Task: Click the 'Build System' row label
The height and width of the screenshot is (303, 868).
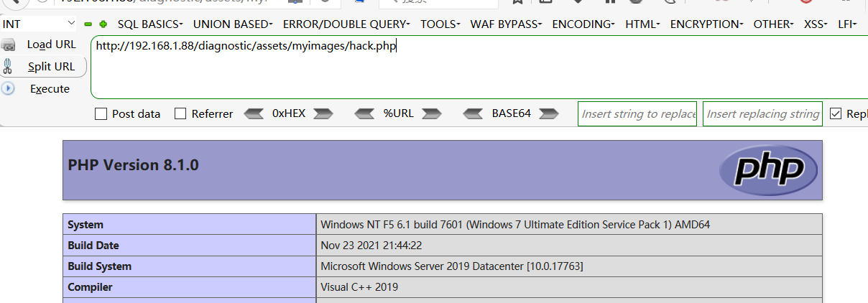Action: pos(100,266)
